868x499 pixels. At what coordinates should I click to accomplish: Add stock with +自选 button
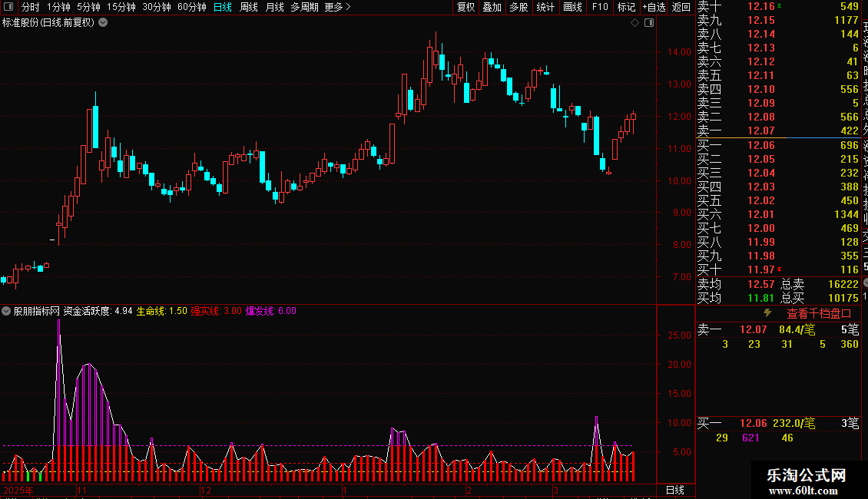click(654, 7)
